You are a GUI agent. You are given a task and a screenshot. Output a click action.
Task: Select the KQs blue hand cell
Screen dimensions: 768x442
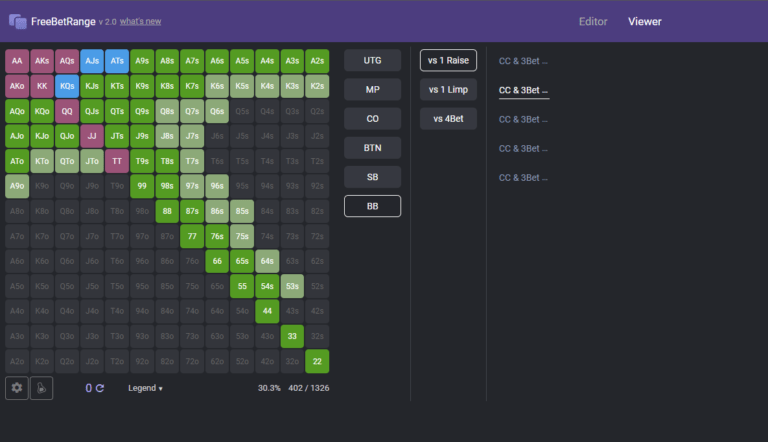click(67, 86)
